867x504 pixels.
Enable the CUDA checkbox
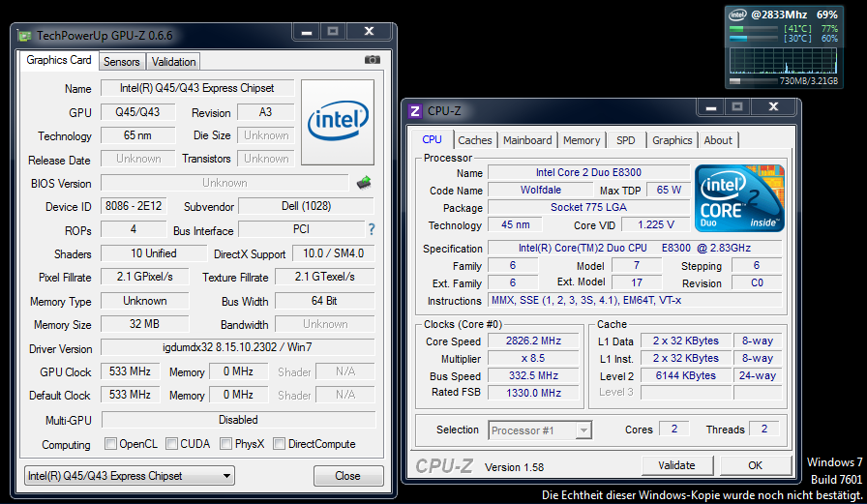[x=171, y=444]
